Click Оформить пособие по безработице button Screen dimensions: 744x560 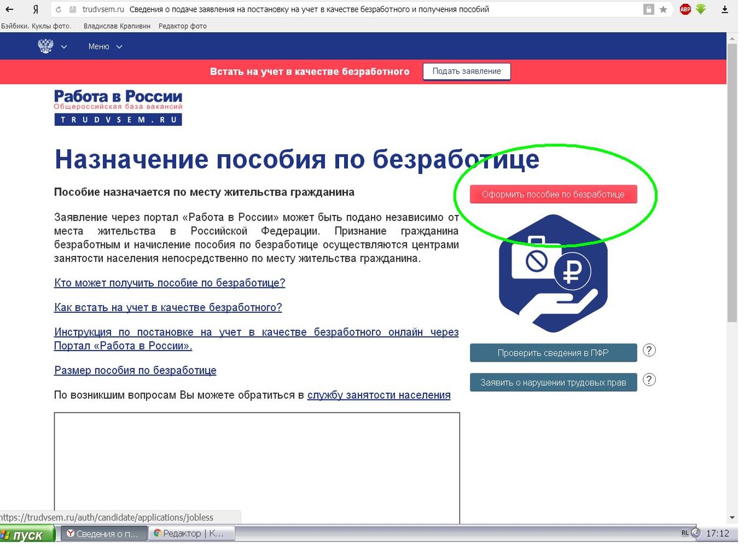(553, 194)
